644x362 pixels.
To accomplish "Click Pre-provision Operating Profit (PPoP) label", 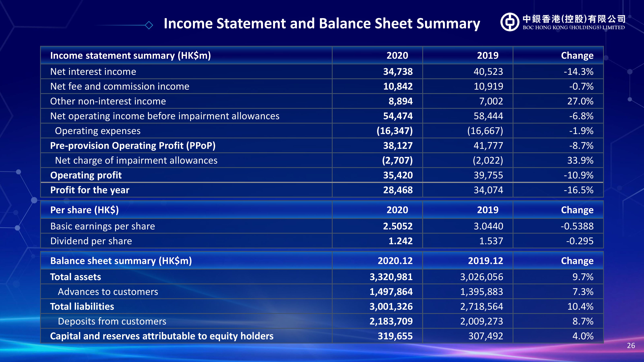I will coord(133,146).
